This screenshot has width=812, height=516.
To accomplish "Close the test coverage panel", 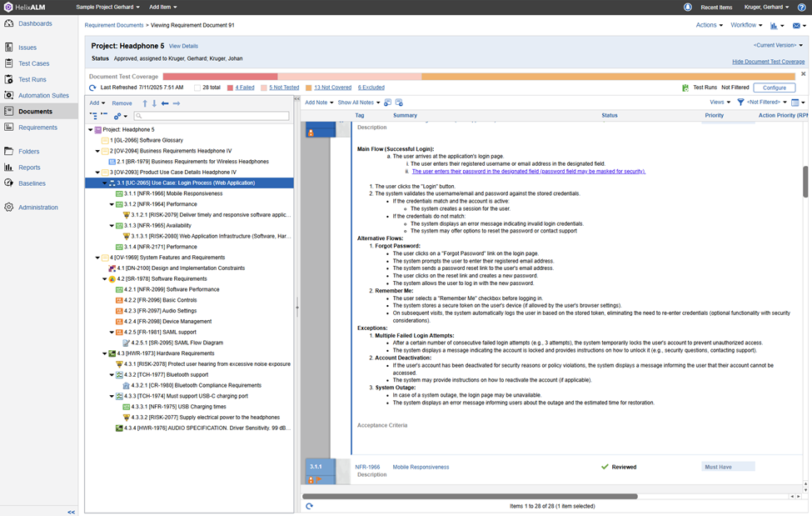I will [x=804, y=74].
